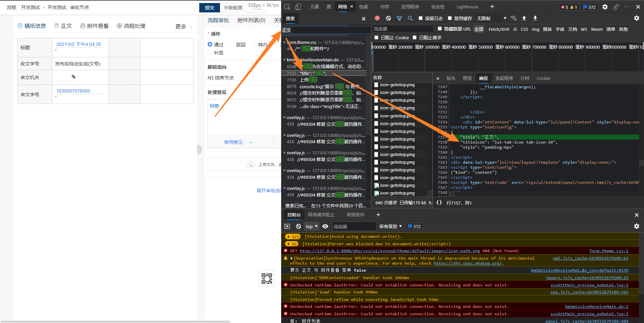Activate the element inspector picker icon
Screen dimensions: 644x323
point(287,7)
